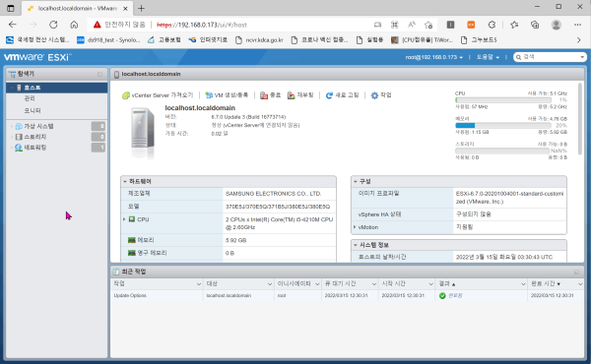Close the localhost.localdomain browser tab
591x364 pixels.
coord(125,8)
